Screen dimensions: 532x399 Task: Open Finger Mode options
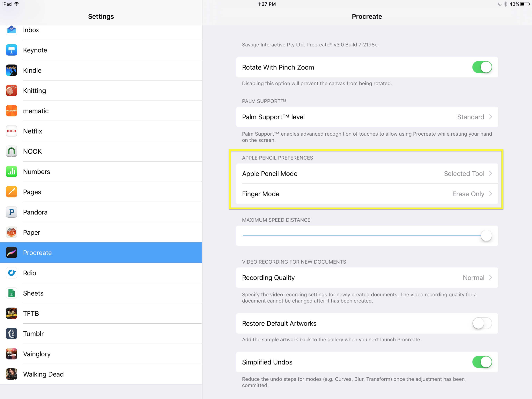tap(367, 194)
